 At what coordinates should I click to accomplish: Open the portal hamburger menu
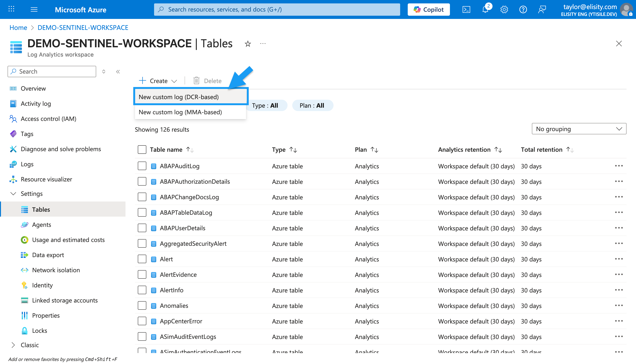(x=34, y=9)
